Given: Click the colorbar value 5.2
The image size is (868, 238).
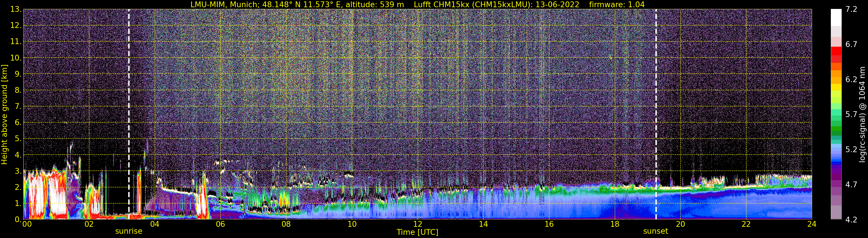Looking at the screenshot, I should click(851, 150).
